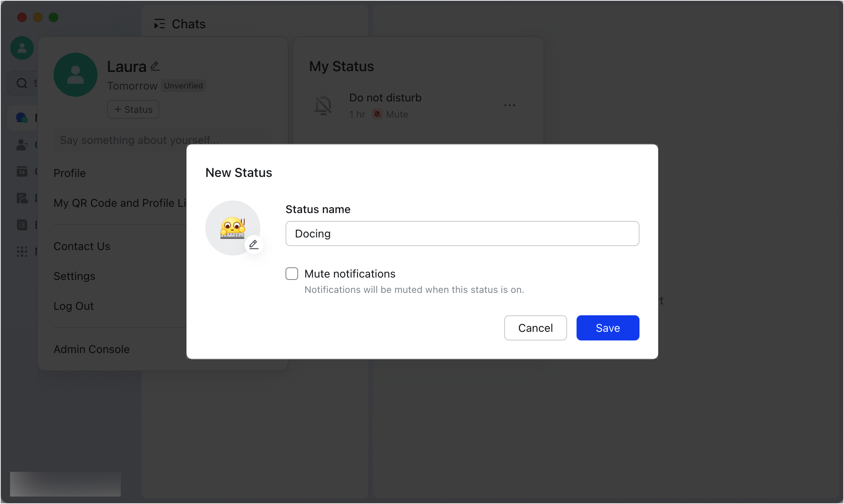The height and width of the screenshot is (504, 844).
Task: Open the three-dot menu on Do not disturb status
Action: click(x=509, y=105)
